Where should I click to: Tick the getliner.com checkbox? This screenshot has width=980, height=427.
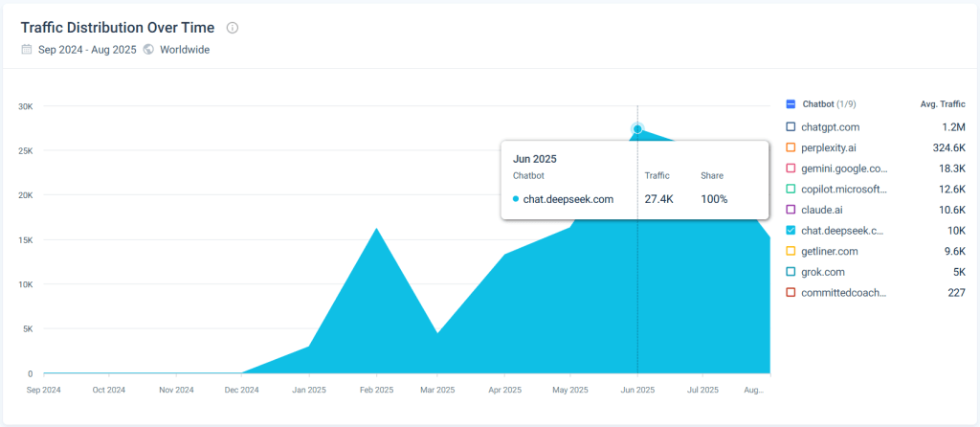click(791, 252)
